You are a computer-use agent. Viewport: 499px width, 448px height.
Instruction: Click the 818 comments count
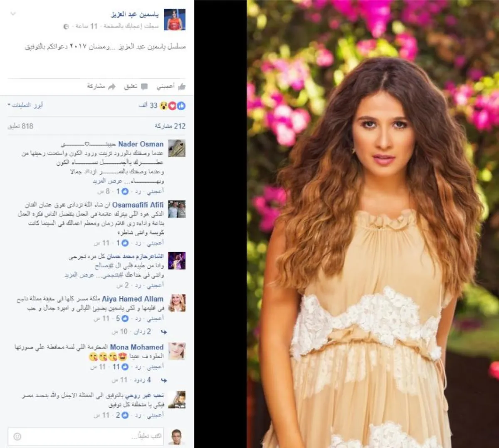(20, 126)
